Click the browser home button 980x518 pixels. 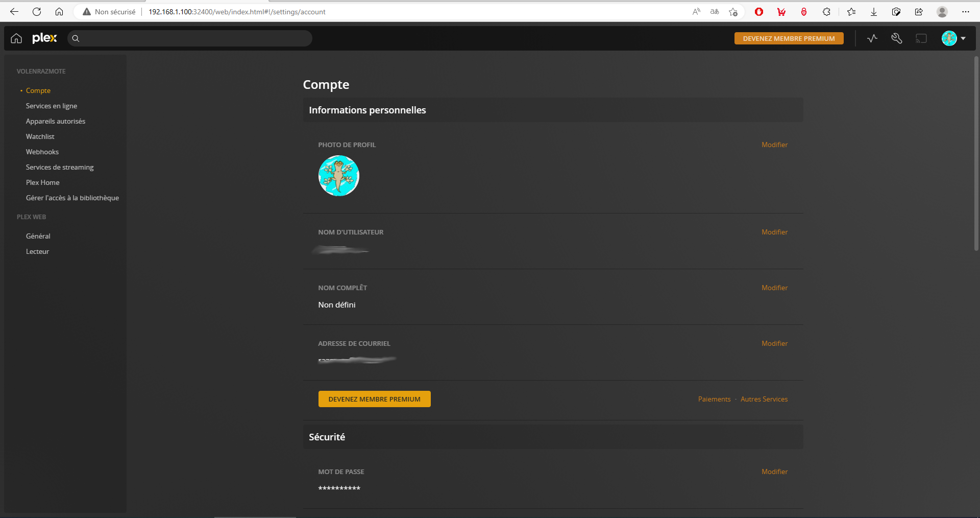point(59,12)
